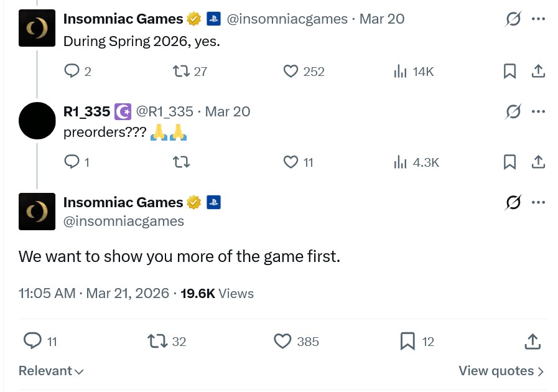Reply to the main Insomniac Games tweet
Image resolution: width=558 pixels, height=392 pixels.
[x=32, y=341]
